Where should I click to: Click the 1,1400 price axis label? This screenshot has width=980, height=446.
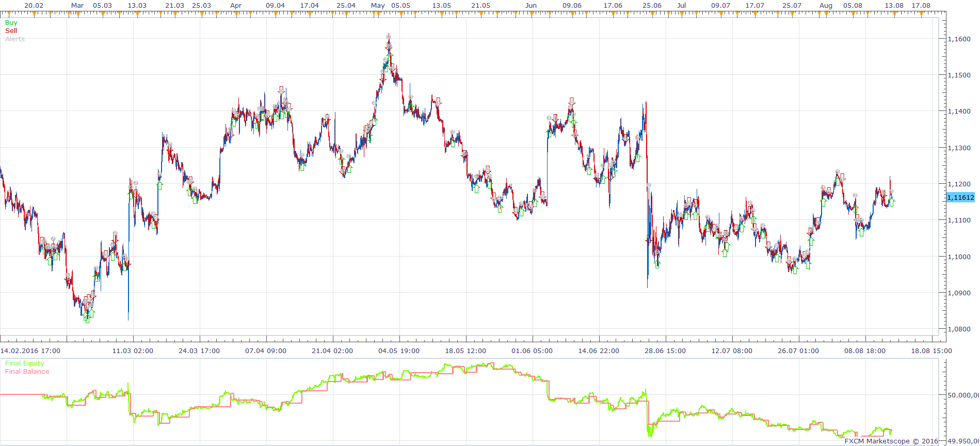[x=959, y=111]
